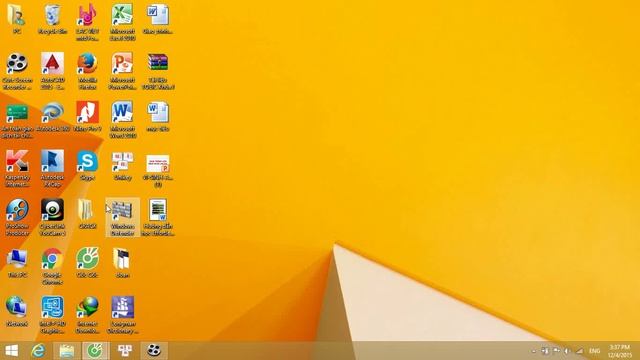Click the ENG input language indicator
Screen dimensions: 640x360
[595, 351]
